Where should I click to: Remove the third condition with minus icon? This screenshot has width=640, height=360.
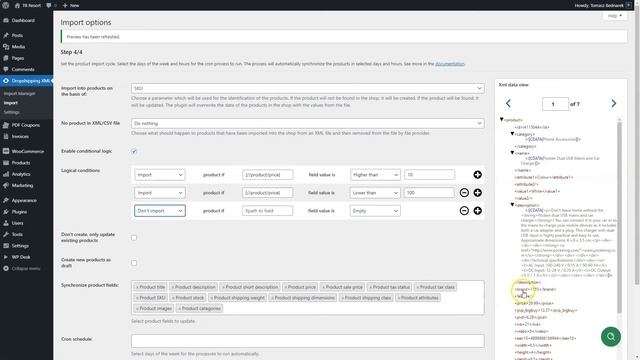[x=464, y=211]
